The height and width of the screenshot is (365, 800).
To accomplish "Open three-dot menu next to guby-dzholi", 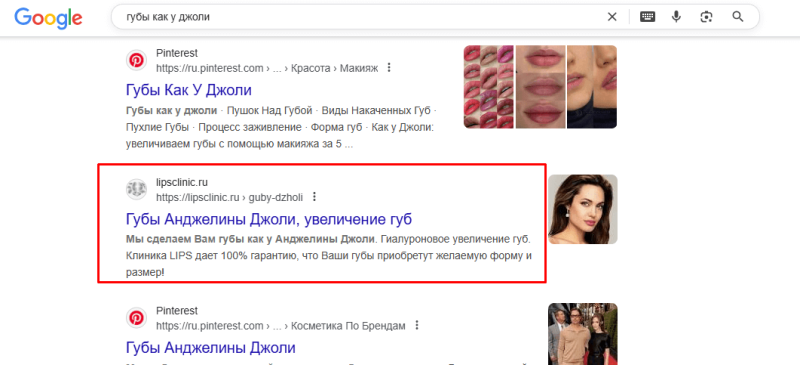I will tap(314, 197).
